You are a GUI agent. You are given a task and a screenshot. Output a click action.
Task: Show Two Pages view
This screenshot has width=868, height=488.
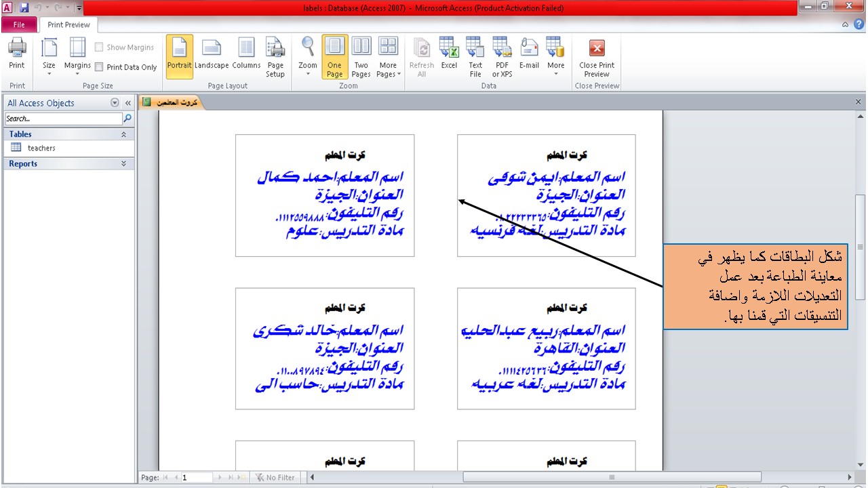pyautogui.click(x=361, y=56)
